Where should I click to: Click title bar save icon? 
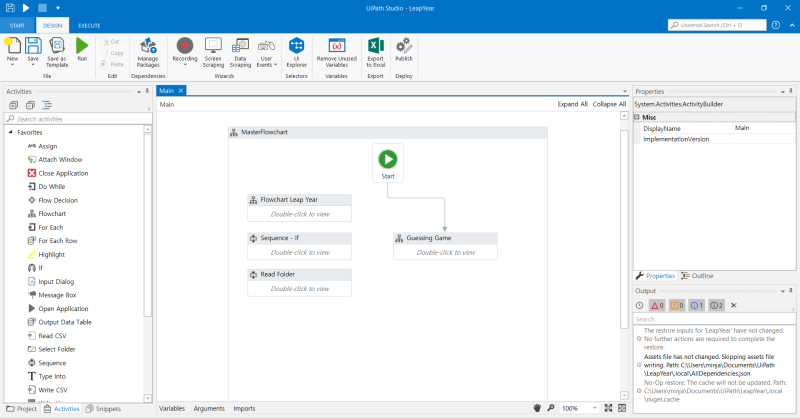(10, 8)
